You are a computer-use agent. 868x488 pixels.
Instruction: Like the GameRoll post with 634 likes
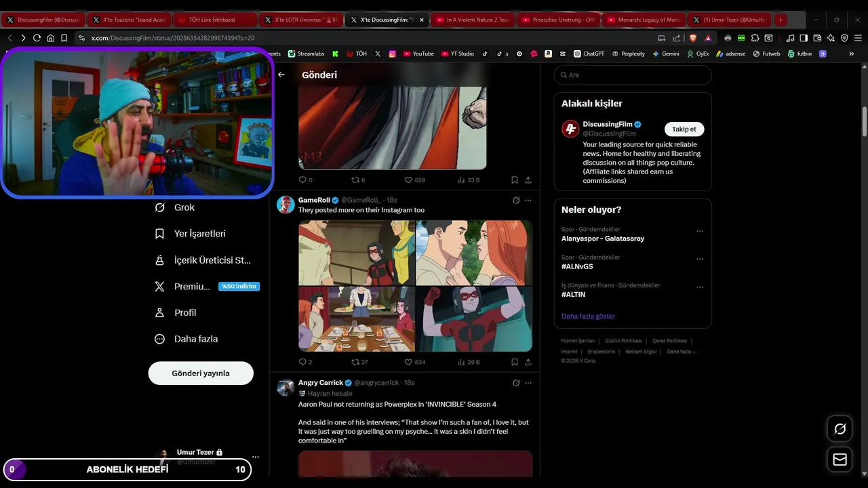[x=415, y=362]
